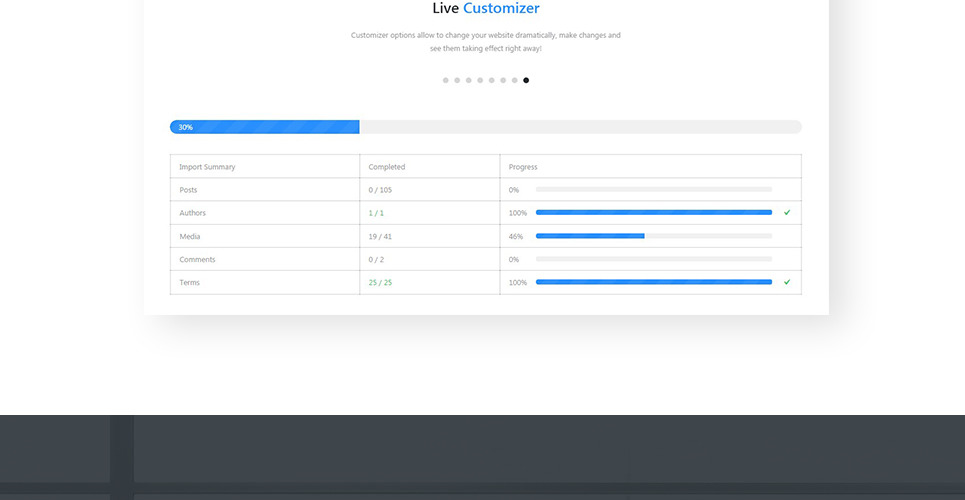965x500 pixels.
Task: Select the active black carousel dot
Action: [x=526, y=80]
